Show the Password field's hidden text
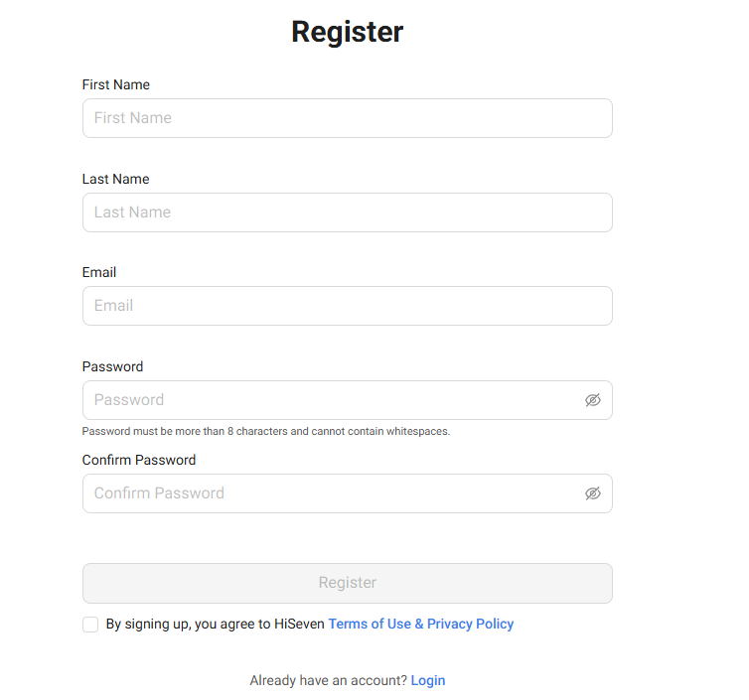749x700 pixels. 593,400
